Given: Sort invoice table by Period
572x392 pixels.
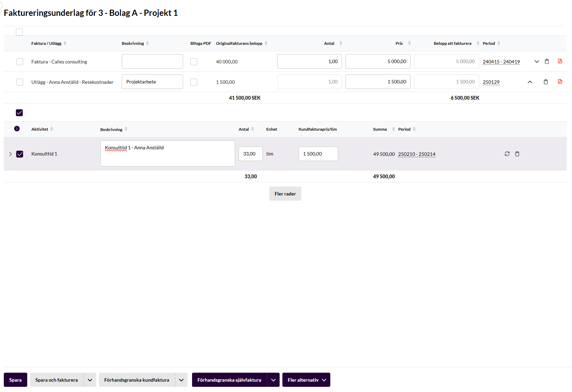Looking at the screenshot, I should point(499,43).
